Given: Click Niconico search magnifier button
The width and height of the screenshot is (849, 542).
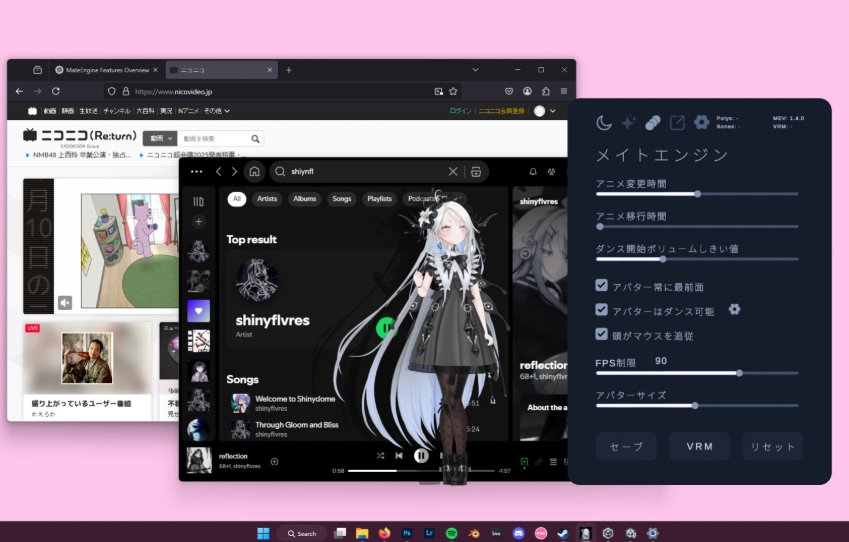Looking at the screenshot, I should click(255, 139).
